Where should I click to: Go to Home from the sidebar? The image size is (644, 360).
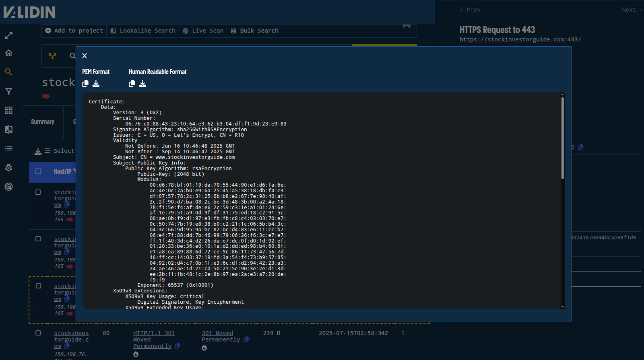click(8, 53)
